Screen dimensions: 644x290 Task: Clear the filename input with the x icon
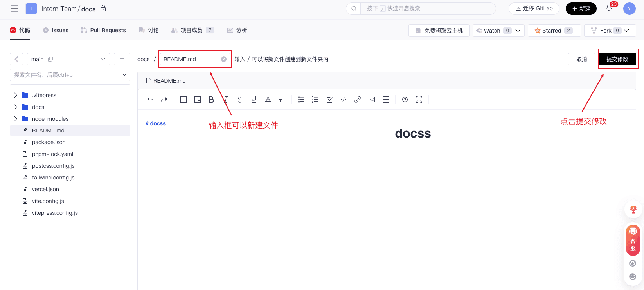224,59
